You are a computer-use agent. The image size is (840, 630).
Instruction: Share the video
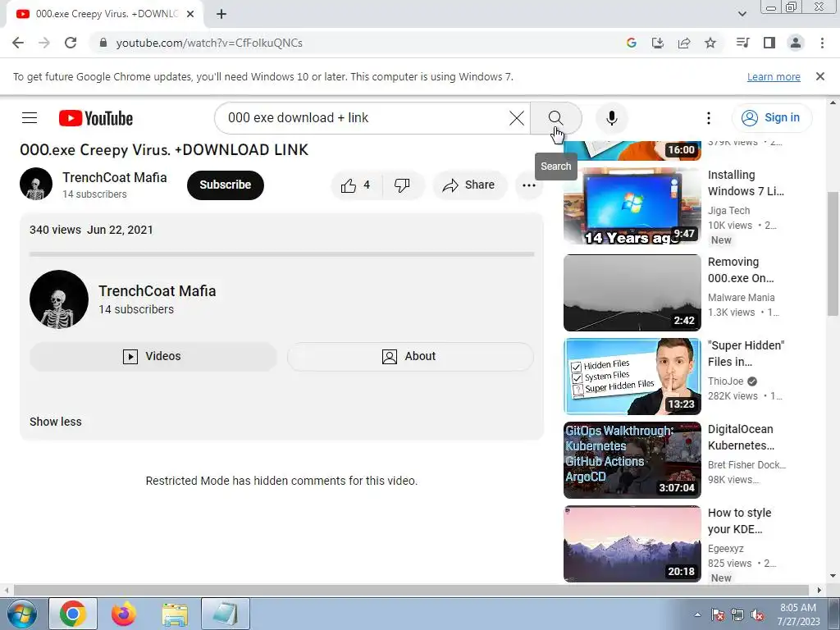coord(468,185)
